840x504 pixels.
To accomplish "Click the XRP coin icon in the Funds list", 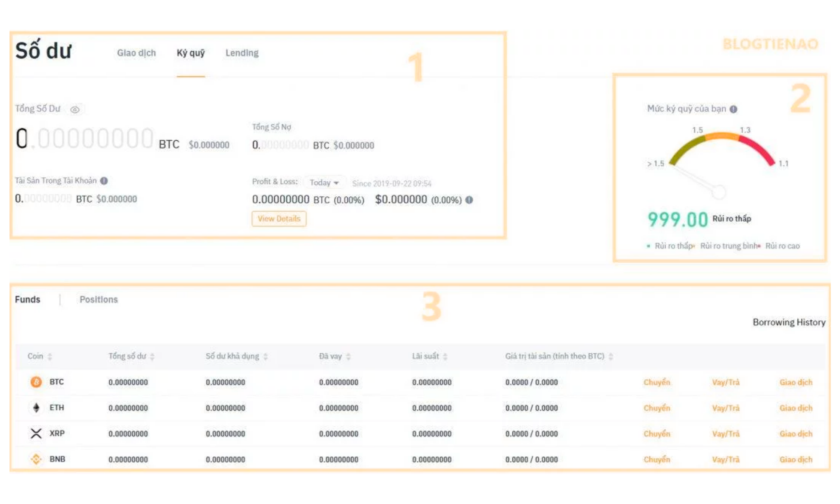I will point(35,433).
